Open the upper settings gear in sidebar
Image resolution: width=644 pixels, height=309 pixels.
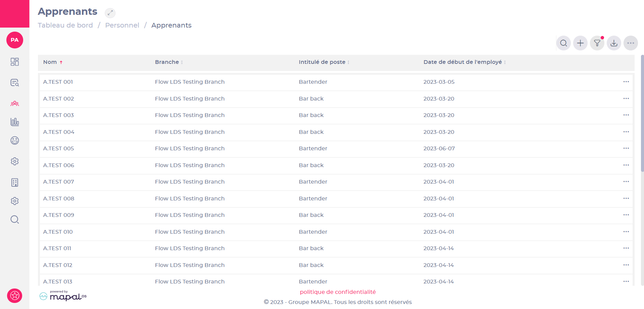click(x=15, y=161)
